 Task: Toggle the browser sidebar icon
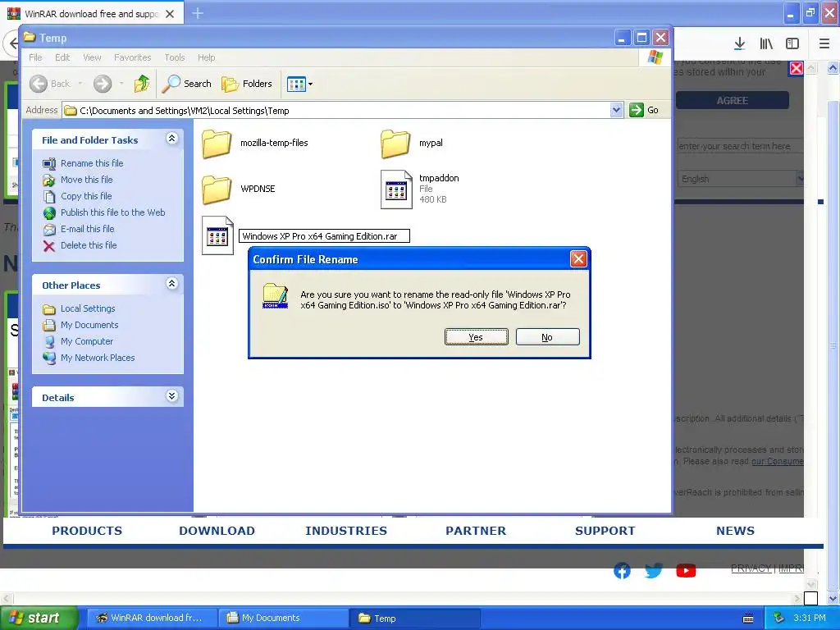792,44
